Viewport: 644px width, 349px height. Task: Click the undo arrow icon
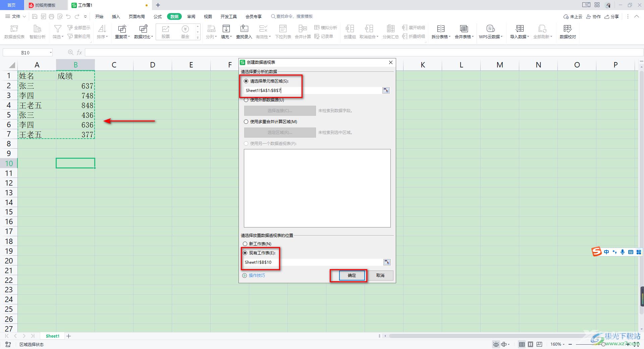click(68, 16)
